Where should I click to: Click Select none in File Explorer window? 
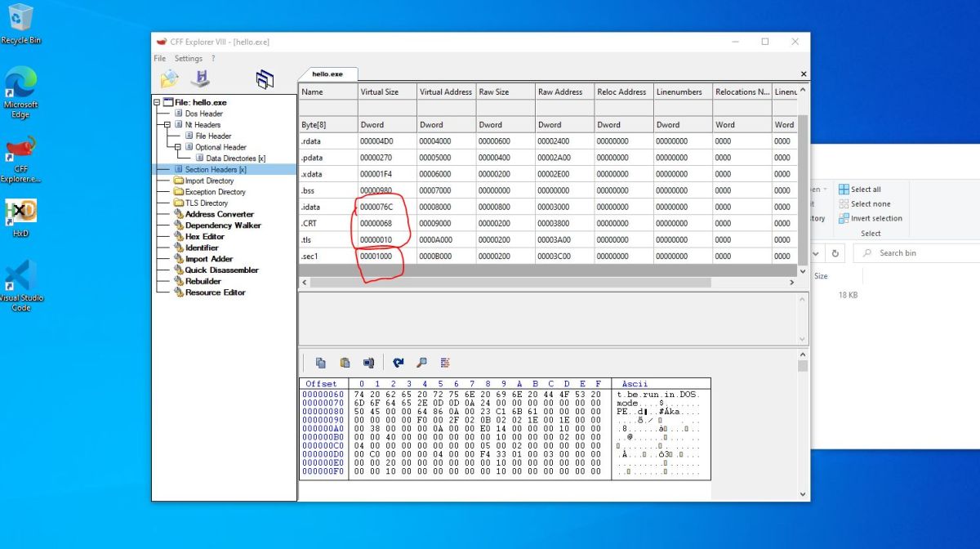point(864,204)
